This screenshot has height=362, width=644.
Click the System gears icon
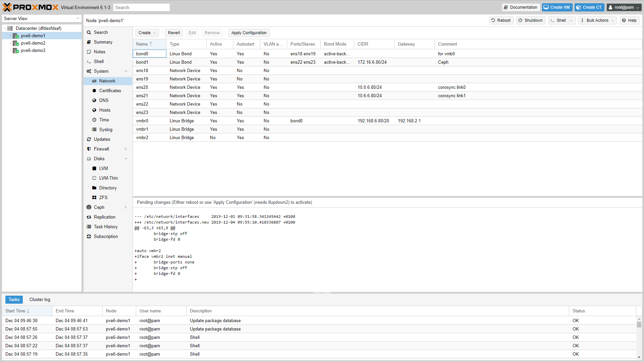click(89, 71)
